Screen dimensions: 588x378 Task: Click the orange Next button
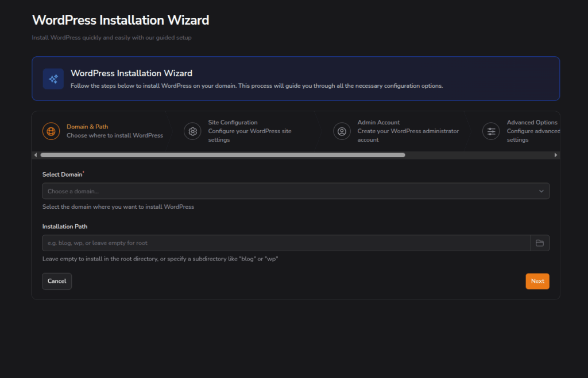[x=537, y=281]
